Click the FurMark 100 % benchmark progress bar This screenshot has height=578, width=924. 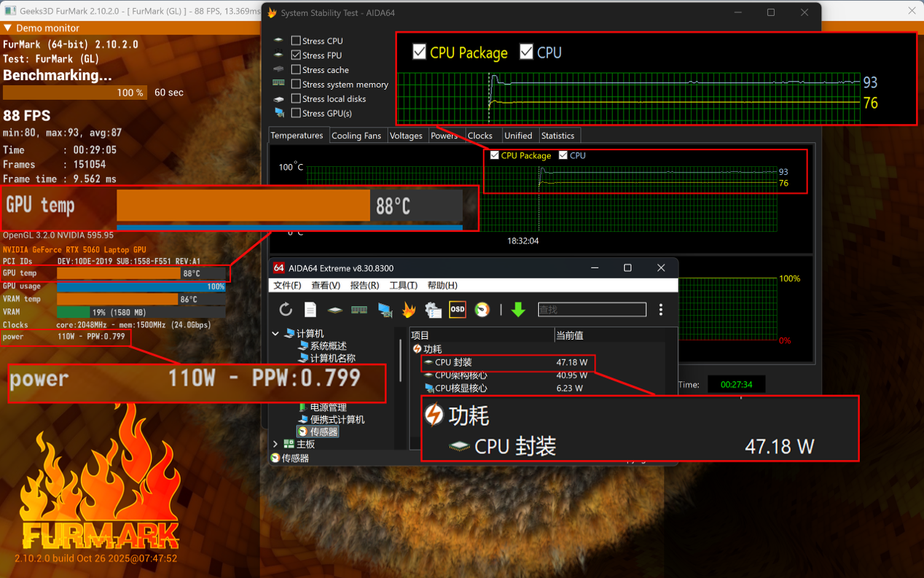tap(75, 93)
